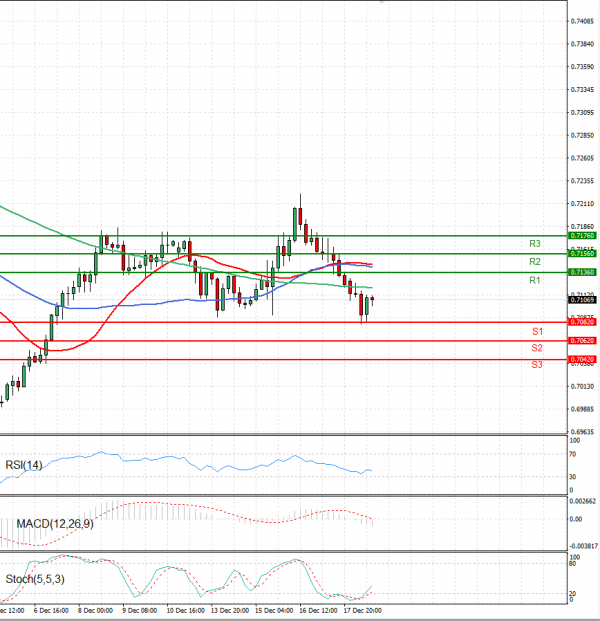Image resolution: width=600 pixels, height=621 pixels.
Task: Click the 16 Dec 12:00 time label
Action: point(319,610)
